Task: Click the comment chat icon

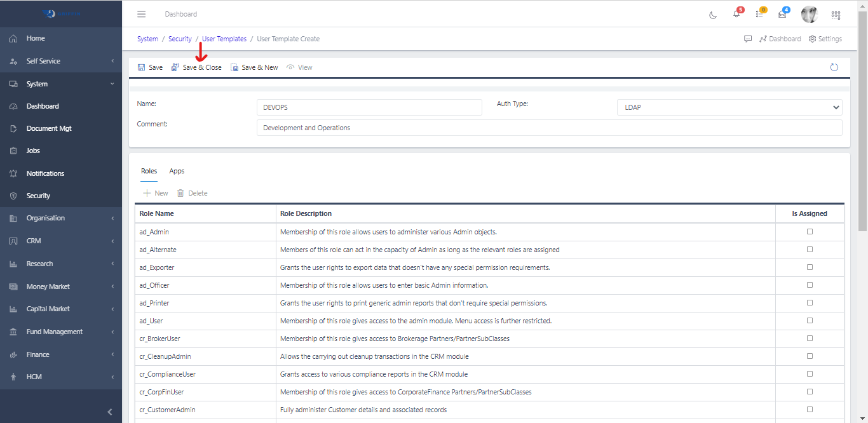Action: tap(748, 39)
